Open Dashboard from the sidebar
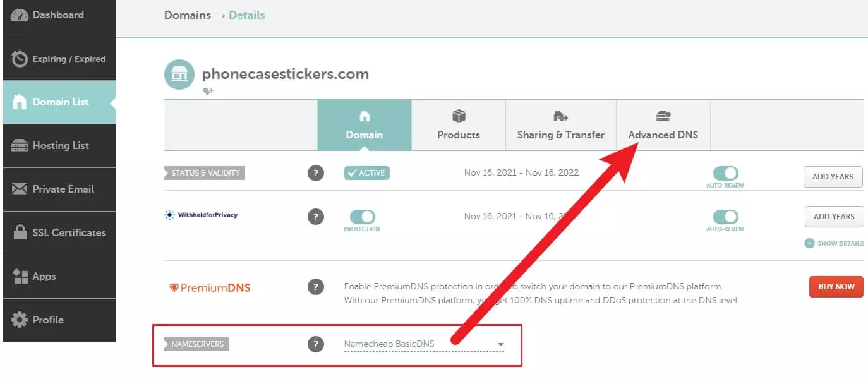Viewport: 868px width, 379px height. click(58, 15)
